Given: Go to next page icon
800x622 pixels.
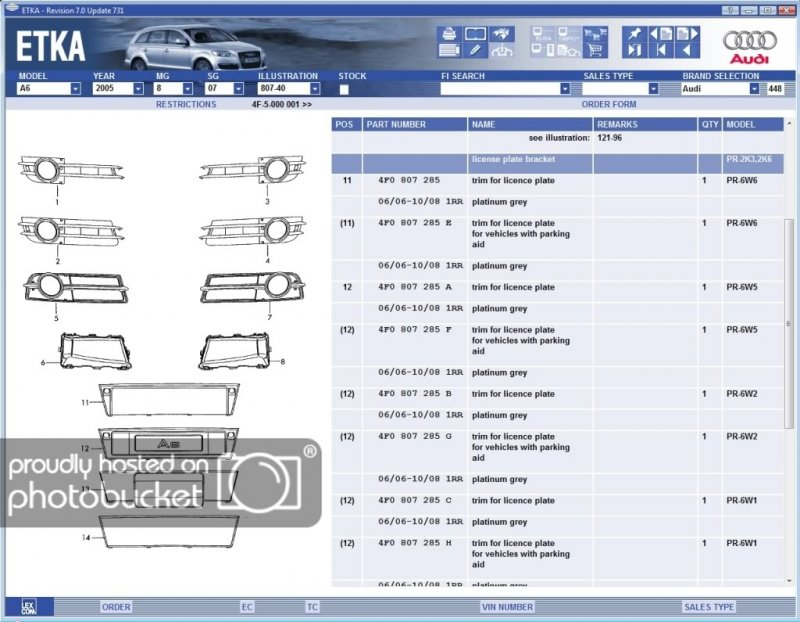Looking at the screenshot, I should pyautogui.click(x=686, y=33).
